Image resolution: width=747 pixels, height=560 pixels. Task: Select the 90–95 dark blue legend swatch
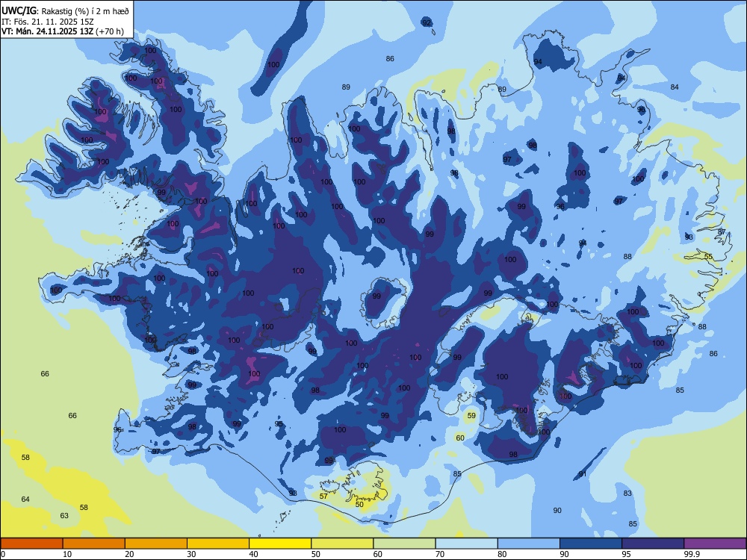tap(591, 544)
